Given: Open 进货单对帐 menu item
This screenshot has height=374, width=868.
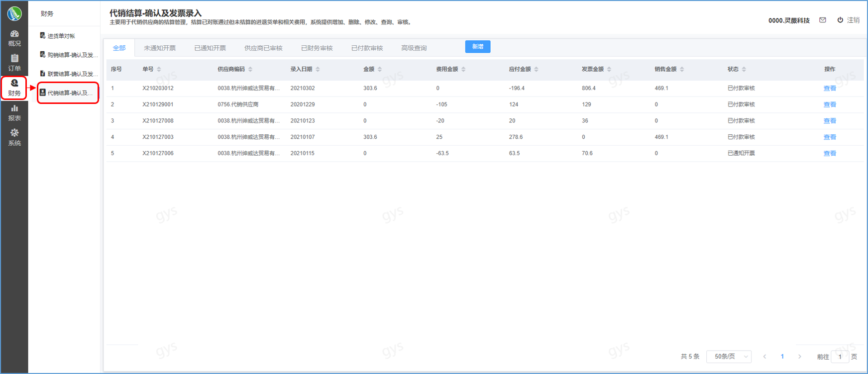Looking at the screenshot, I should coord(61,36).
